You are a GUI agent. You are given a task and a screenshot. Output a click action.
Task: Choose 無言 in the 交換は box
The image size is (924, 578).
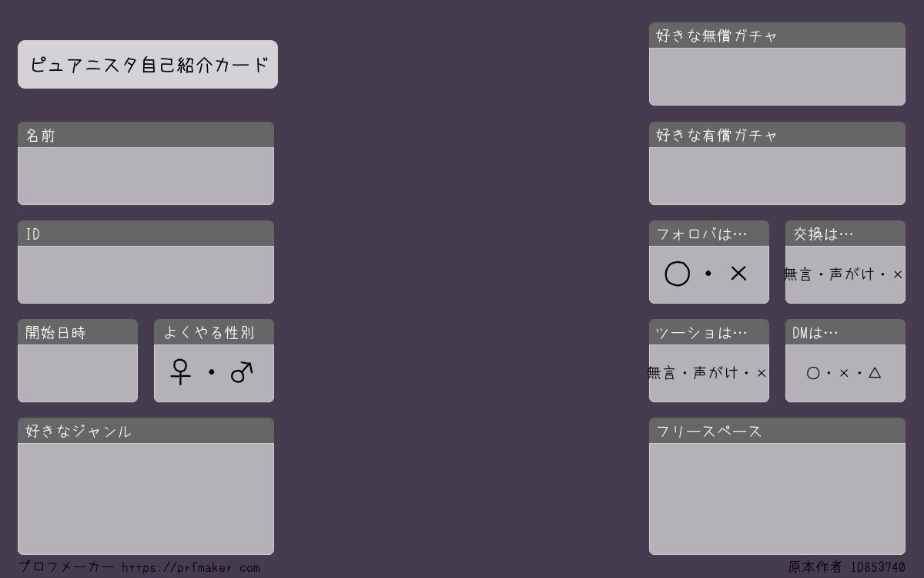(x=798, y=274)
